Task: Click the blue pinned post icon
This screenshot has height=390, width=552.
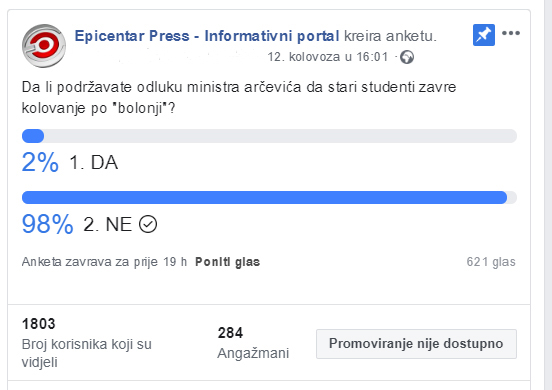Action: (x=484, y=35)
